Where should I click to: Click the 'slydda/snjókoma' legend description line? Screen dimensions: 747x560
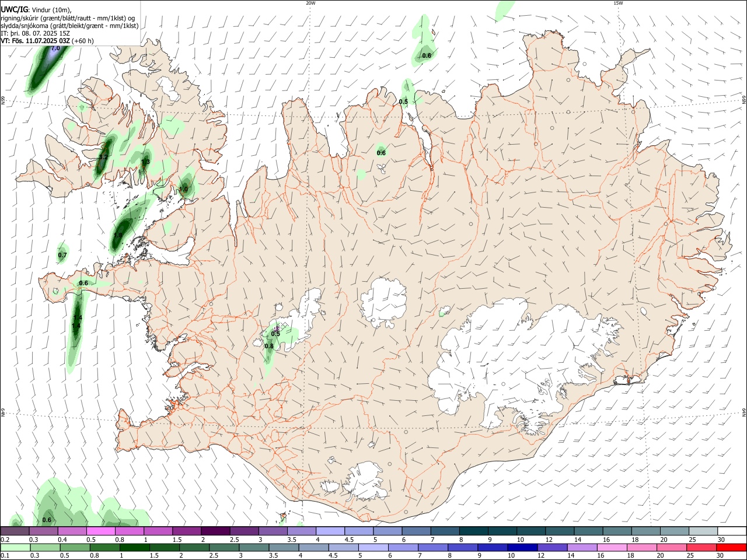(x=69, y=26)
